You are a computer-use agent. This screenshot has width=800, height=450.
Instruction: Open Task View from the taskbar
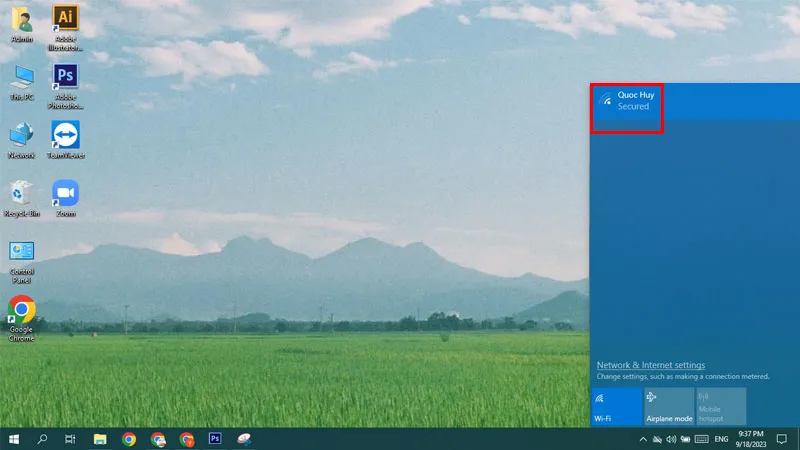(x=70, y=439)
